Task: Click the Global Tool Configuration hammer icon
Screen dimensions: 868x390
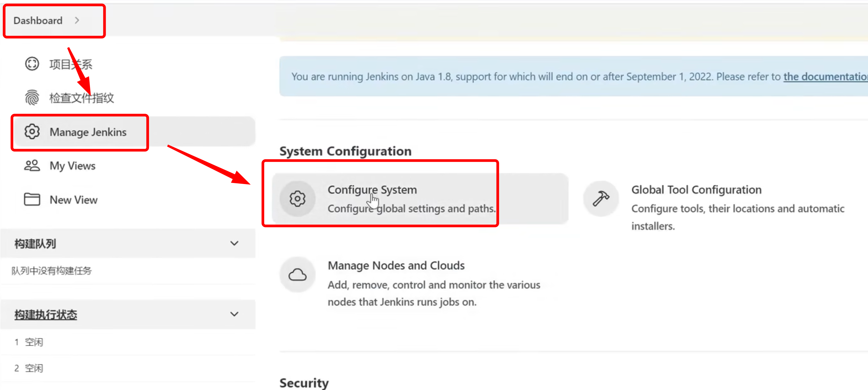Action: 601,199
